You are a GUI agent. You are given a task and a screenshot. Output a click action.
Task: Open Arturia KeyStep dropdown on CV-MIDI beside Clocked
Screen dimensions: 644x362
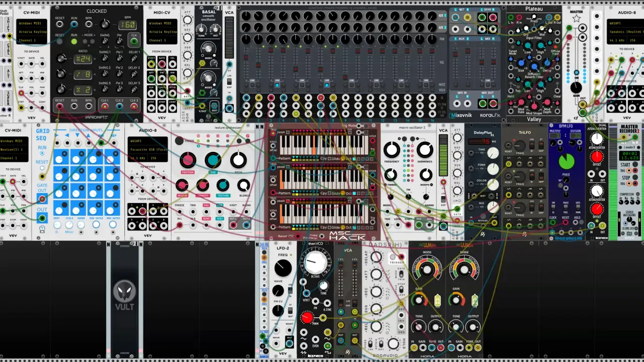[32, 32]
